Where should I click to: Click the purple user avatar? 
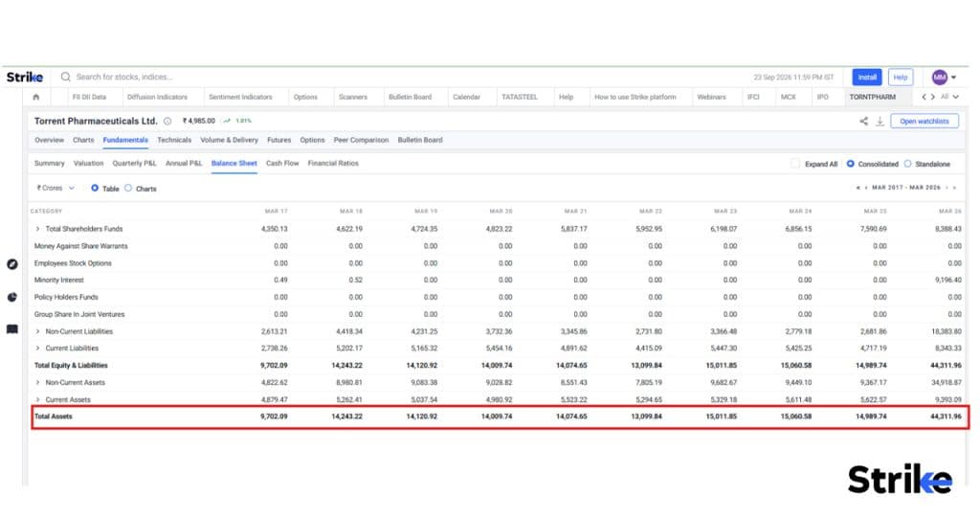[940, 77]
